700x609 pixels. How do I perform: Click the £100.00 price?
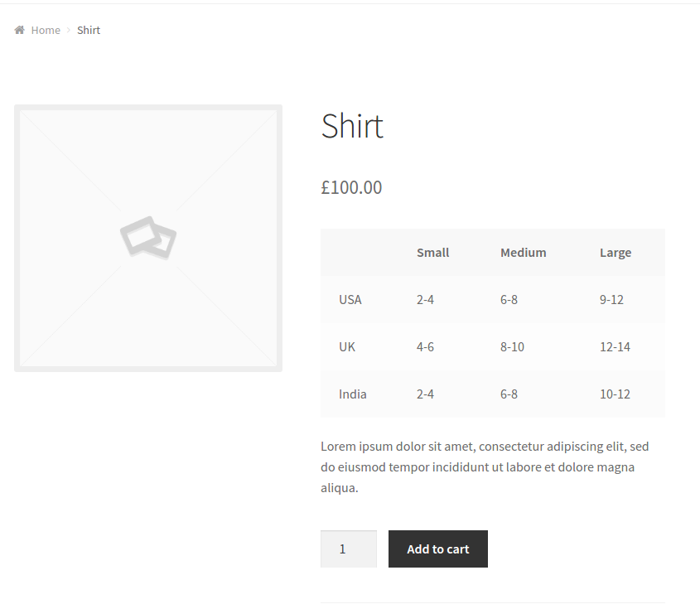tap(351, 187)
